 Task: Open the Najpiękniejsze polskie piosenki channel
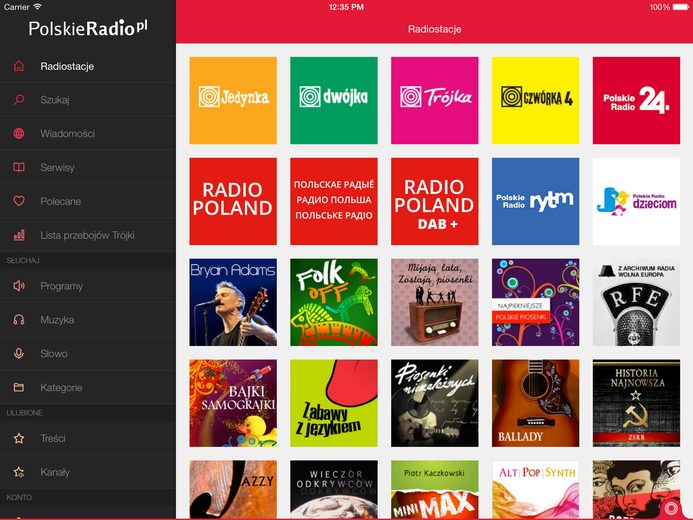pos(535,302)
